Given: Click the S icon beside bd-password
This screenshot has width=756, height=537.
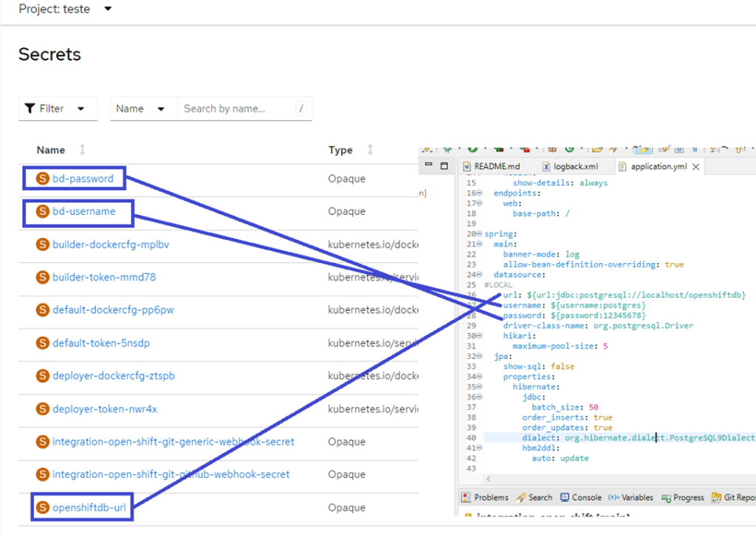Looking at the screenshot, I should pyautogui.click(x=42, y=179).
